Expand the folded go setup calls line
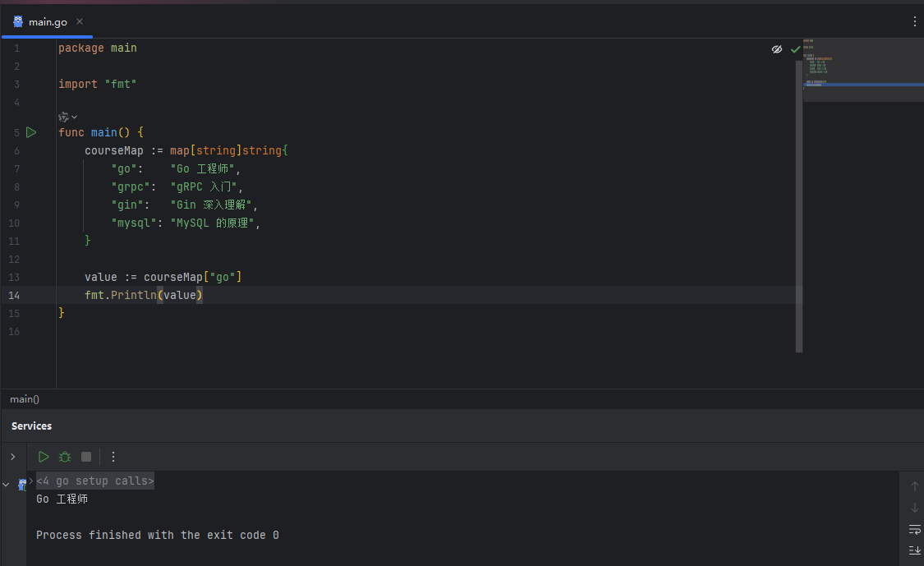Screen dimensions: 924x566 coord(95,481)
